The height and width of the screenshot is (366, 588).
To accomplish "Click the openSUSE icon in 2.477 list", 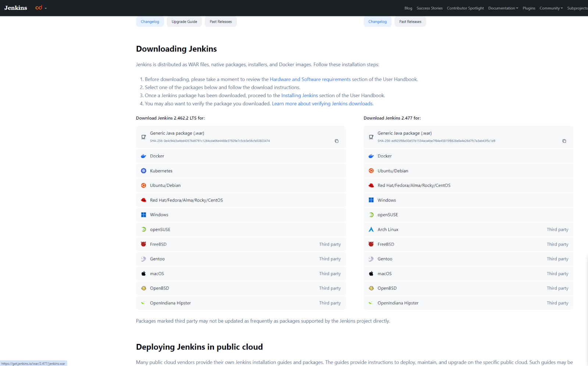I will 371,215.
